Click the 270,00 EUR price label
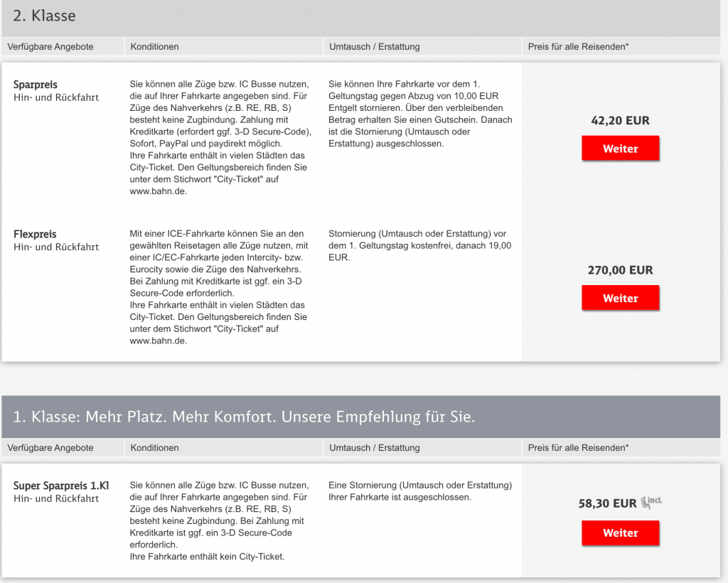The image size is (728, 583). (x=620, y=270)
